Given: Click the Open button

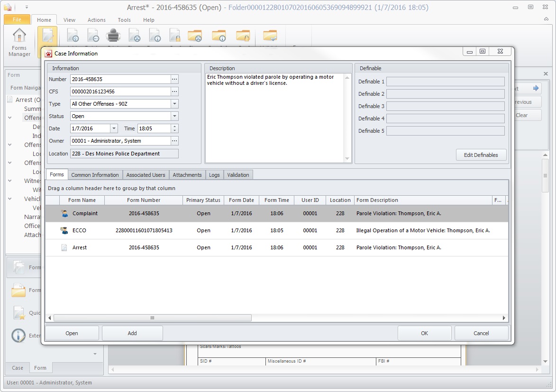Looking at the screenshot, I should pyautogui.click(x=72, y=333).
